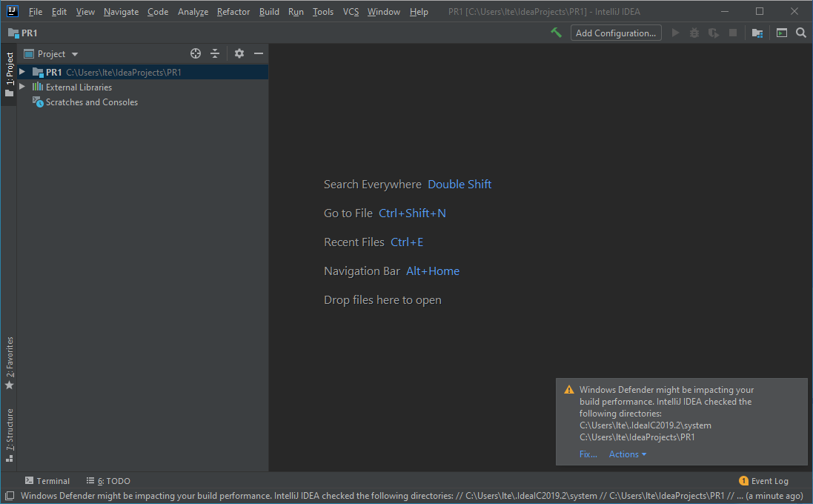Click the IntelliJ IDEA logo icon
This screenshot has height=504, width=813.
[x=12, y=11]
